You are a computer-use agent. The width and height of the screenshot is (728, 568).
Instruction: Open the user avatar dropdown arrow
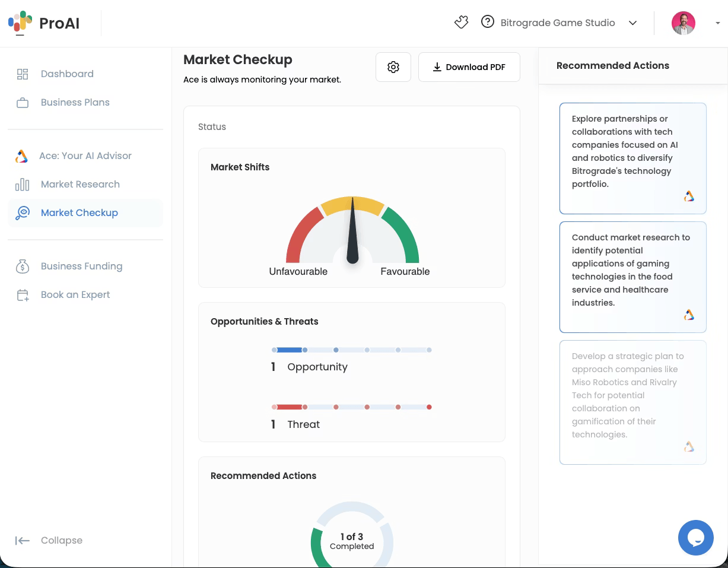pyautogui.click(x=717, y=23)
